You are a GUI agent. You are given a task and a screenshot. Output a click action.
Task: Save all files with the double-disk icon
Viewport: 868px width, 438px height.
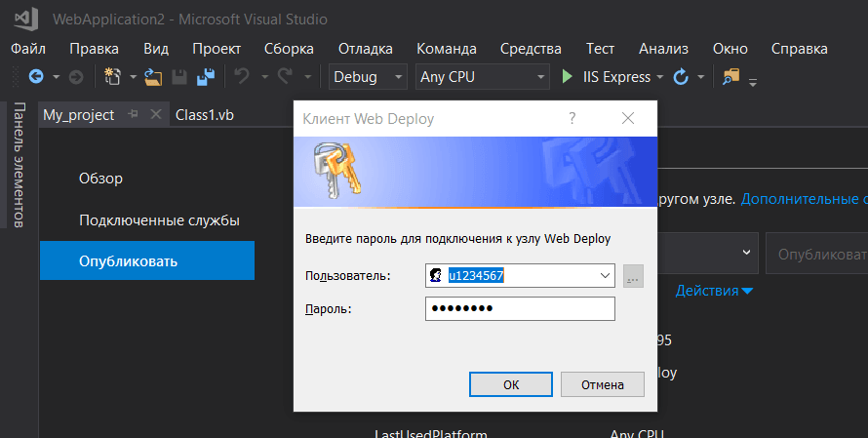206,77
